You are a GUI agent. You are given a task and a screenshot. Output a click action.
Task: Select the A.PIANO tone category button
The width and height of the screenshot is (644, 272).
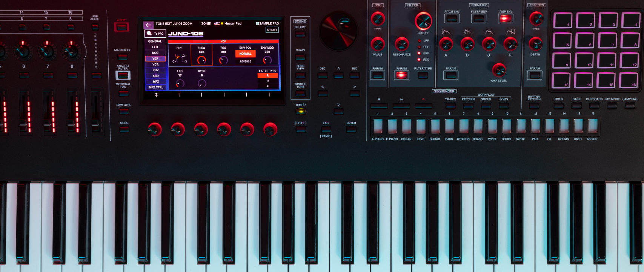(x=378, y=126)
